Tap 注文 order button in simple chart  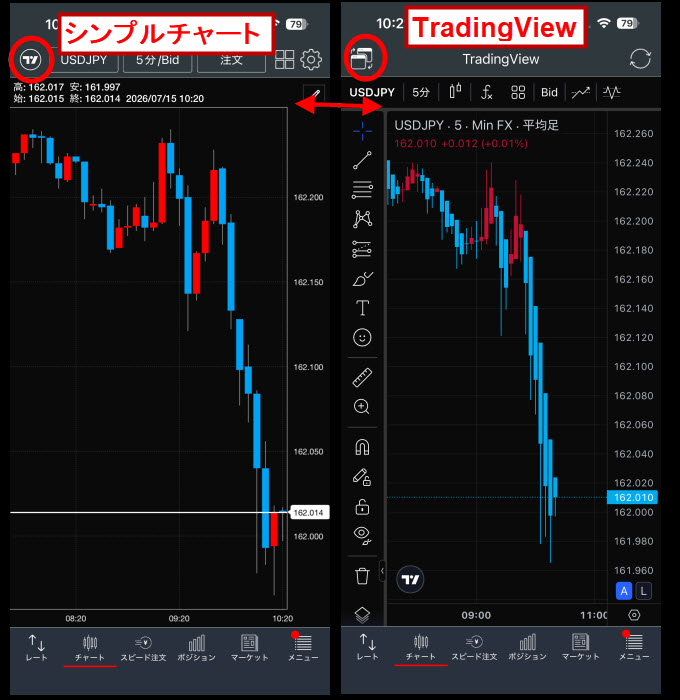231,60
